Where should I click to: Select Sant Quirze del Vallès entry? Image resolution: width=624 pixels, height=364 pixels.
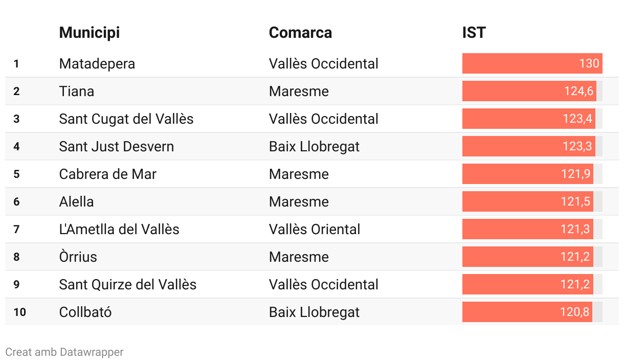point(128,285)
